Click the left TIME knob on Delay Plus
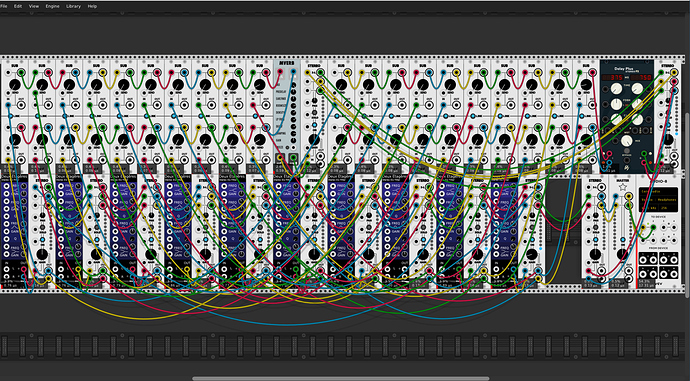 617,88
